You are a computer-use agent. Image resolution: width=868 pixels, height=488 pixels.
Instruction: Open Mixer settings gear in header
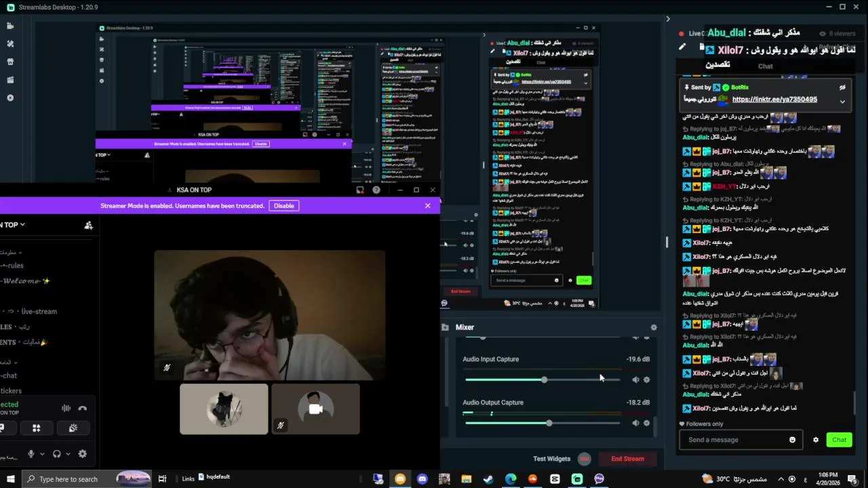(654, 327)
